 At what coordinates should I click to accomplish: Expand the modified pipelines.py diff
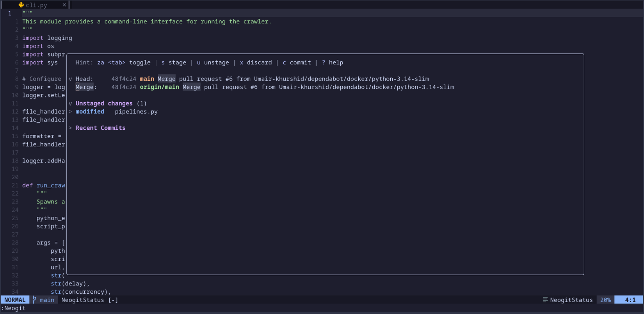[x=70, y=112]
